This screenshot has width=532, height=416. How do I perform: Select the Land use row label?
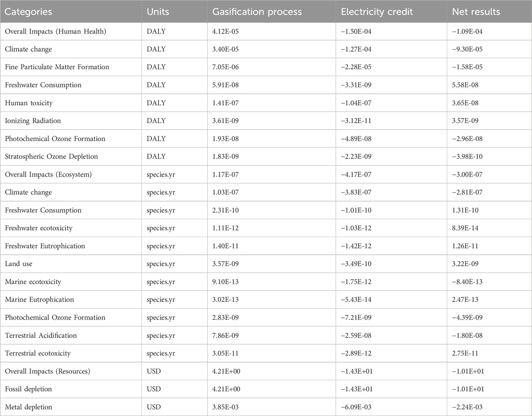tap(20, 264)
